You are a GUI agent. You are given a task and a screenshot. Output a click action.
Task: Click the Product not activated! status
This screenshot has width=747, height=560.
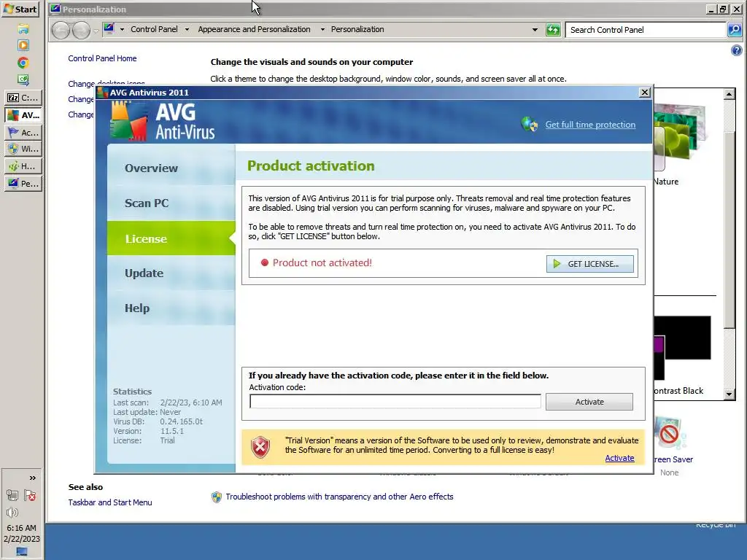coord(317,262)
